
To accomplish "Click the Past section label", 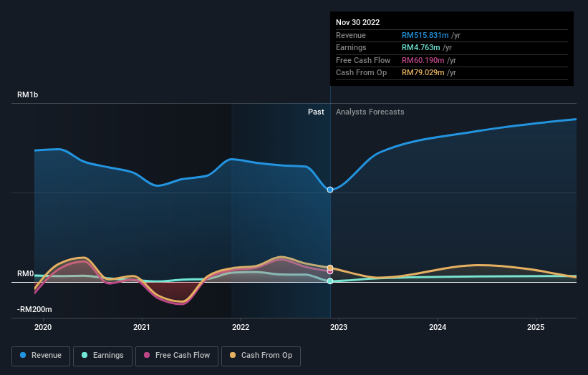I will pos(316,112).
